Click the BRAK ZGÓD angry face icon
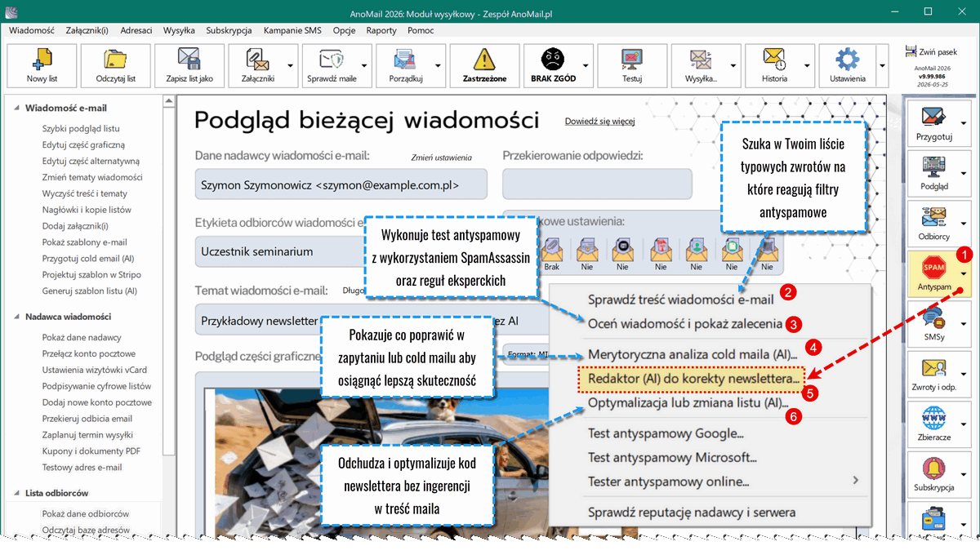 tap(553, 59)
